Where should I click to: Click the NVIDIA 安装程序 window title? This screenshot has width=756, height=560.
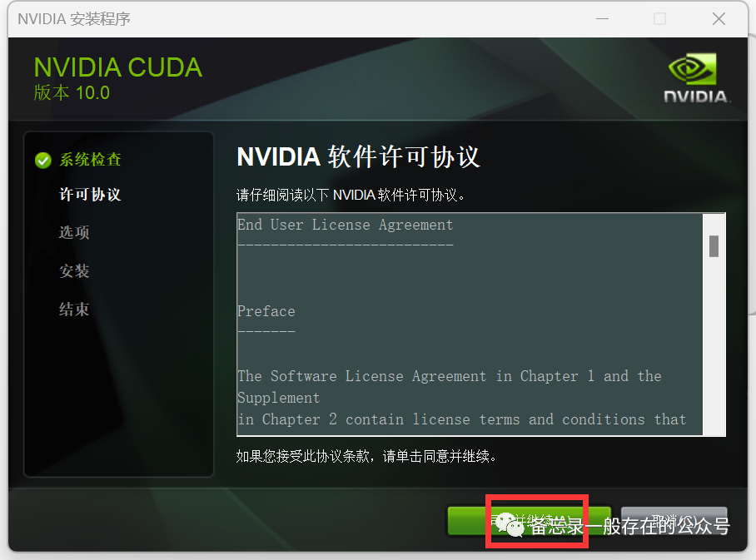point(74,19)
